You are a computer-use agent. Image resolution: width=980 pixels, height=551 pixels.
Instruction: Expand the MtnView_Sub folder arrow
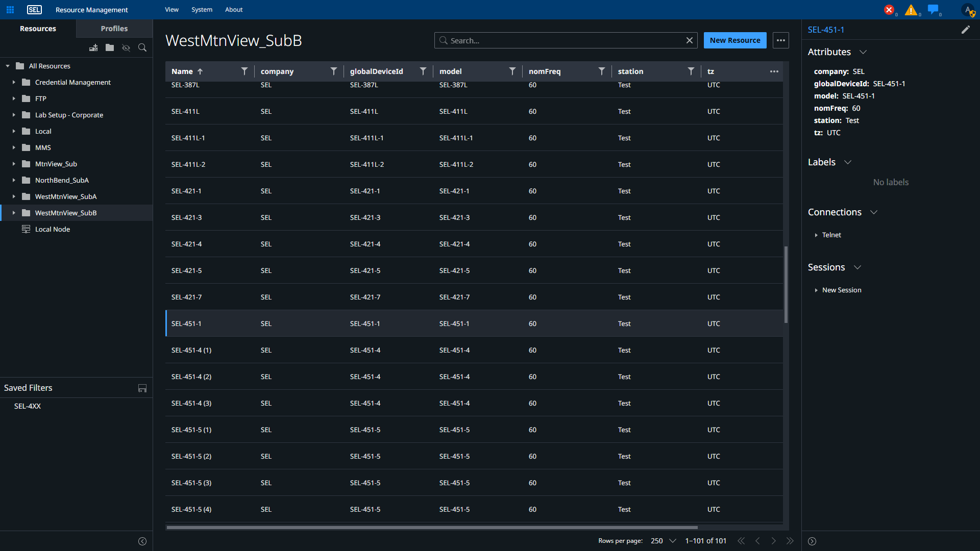pos(14,164)
